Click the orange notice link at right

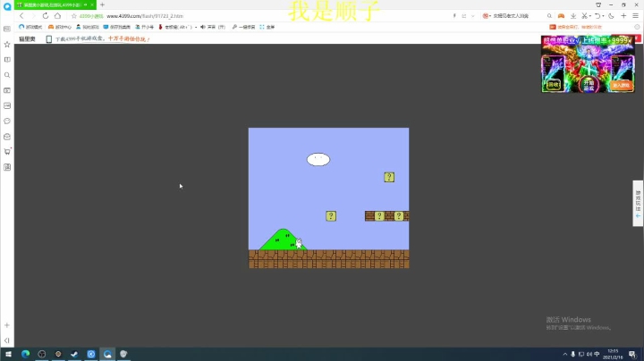click(576, 27)
